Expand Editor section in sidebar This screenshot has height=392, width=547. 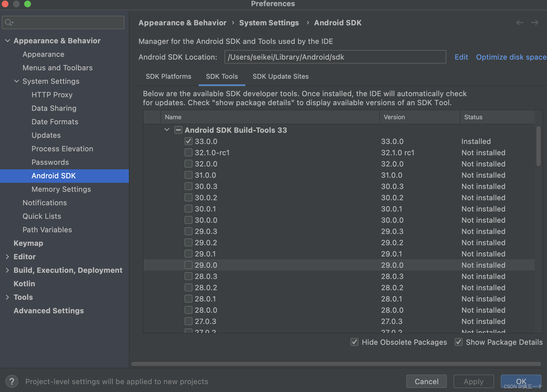(x=8, y=257)
